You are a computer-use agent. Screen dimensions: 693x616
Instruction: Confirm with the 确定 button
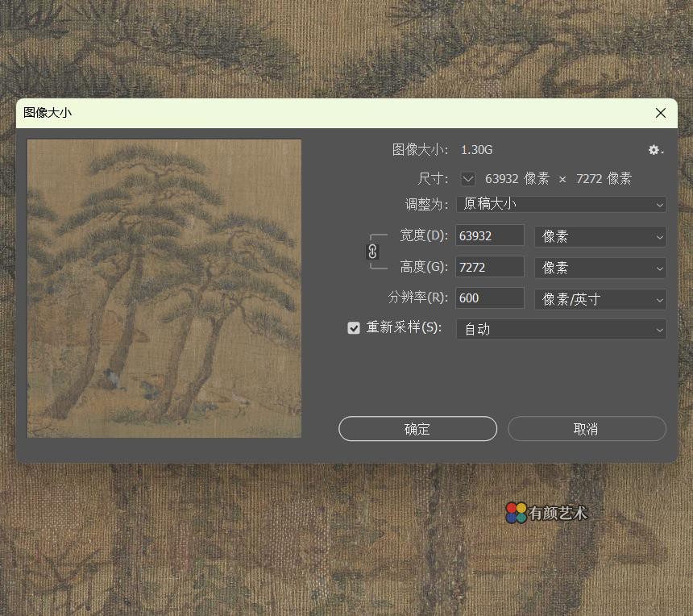pyautogui.click(x=417, y=428)
